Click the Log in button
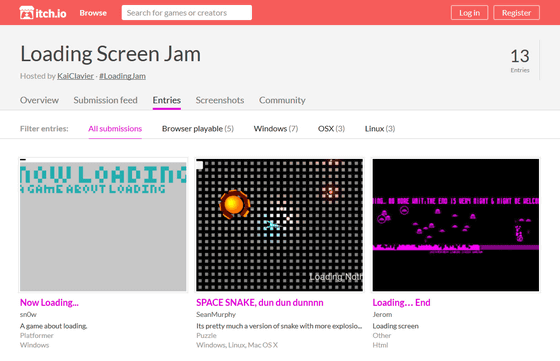Screen dimensions: 560x361 coord(469,13)
